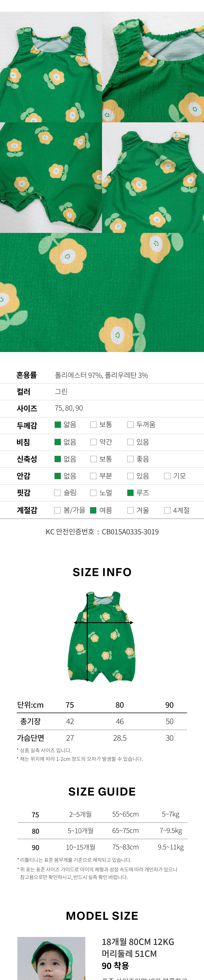This screenshot has width=204, height=980.
Task: Tick the 4계절 checkbox
Action: pos(167,510)
